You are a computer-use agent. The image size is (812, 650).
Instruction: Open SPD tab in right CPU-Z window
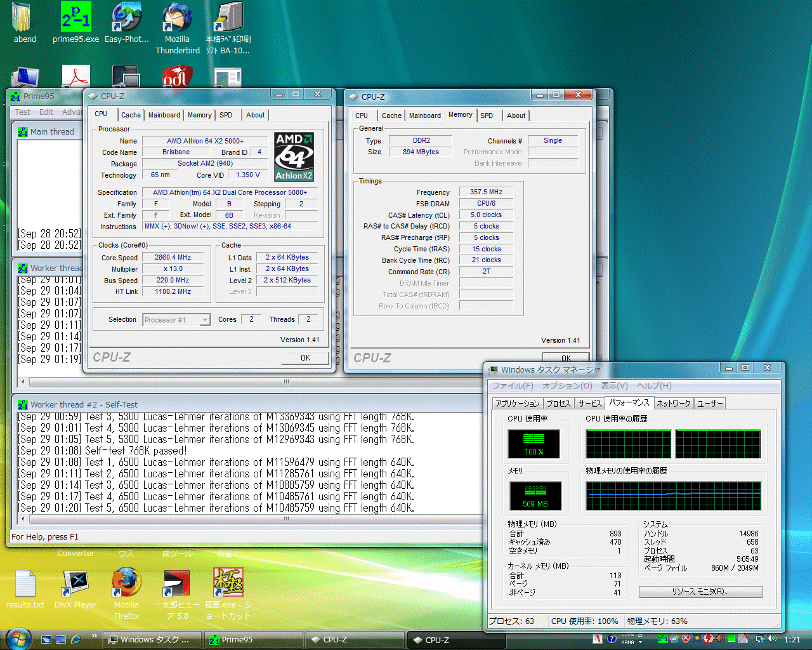tap(487, 116)
